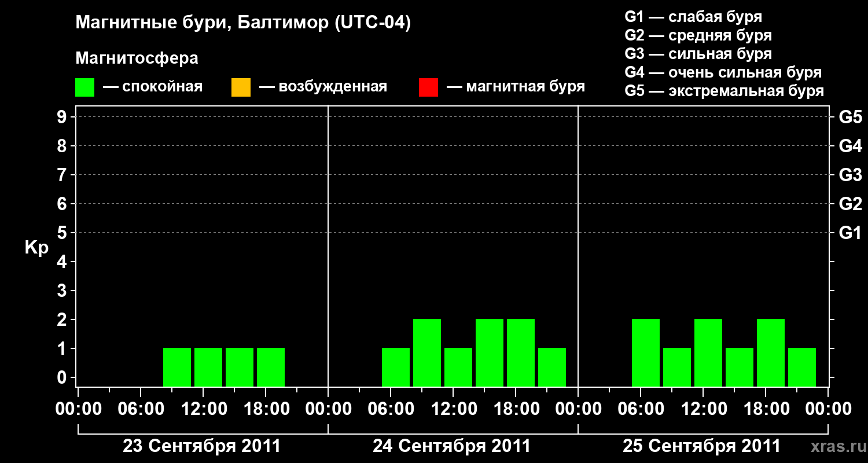The width and height of the screenshot is (868, 463).
Task: Click the 00:00 label starting 24 Сентября
Action: pos(328,409)
